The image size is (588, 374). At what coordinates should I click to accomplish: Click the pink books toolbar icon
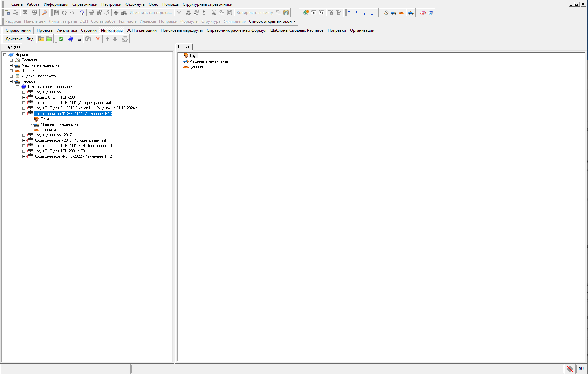(x=423, y=13)
